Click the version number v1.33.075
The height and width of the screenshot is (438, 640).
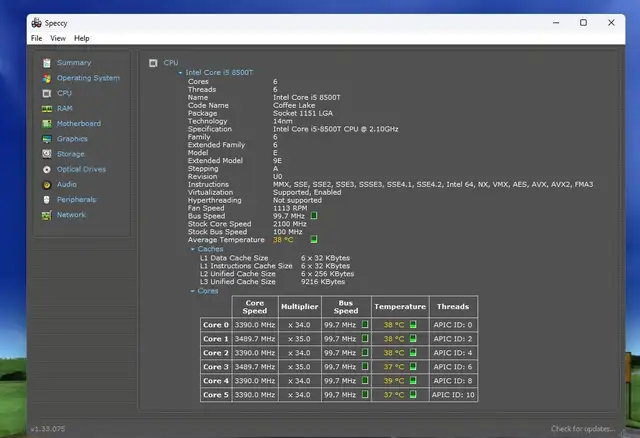point(47,429)
